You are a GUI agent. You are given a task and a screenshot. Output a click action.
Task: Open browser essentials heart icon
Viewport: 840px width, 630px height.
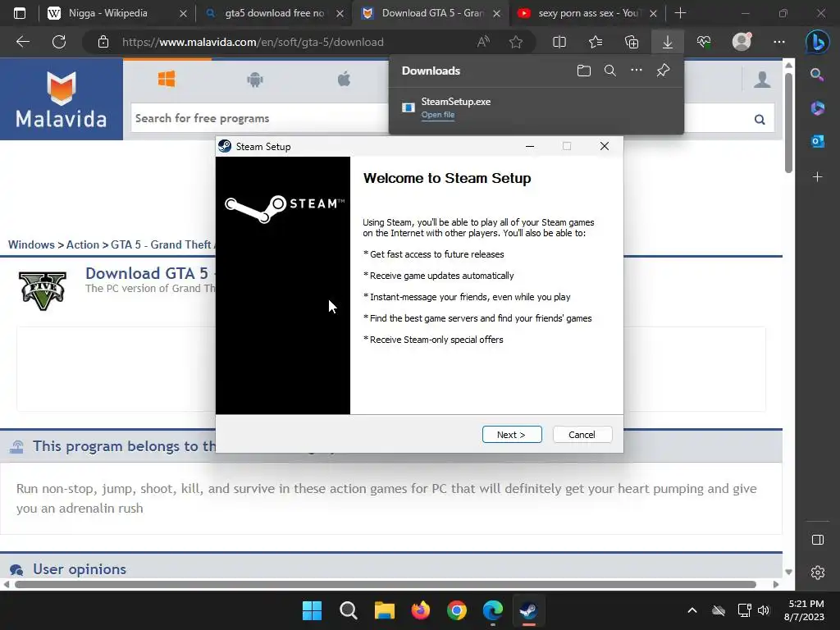(704, 42)
